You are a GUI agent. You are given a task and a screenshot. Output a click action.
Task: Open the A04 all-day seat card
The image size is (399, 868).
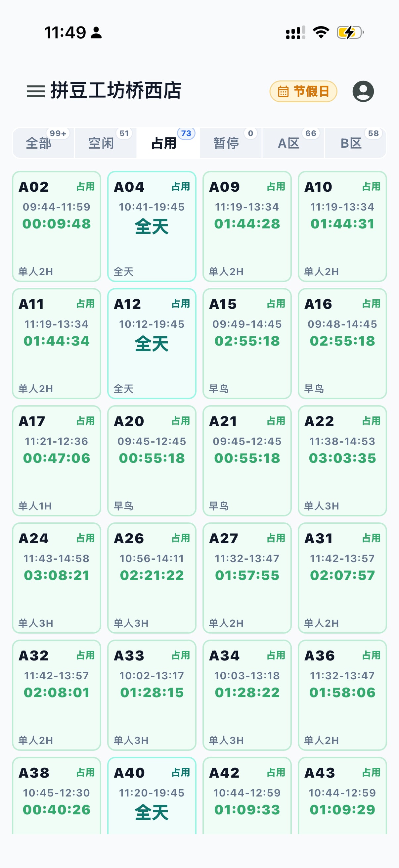coord(152,226)
